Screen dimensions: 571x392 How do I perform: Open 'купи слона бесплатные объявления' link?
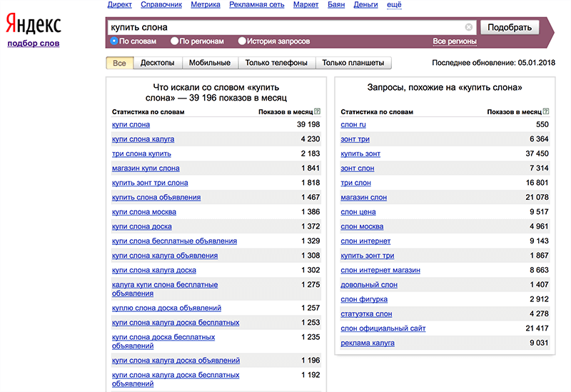pyautogui.click(x=174, y=241)
